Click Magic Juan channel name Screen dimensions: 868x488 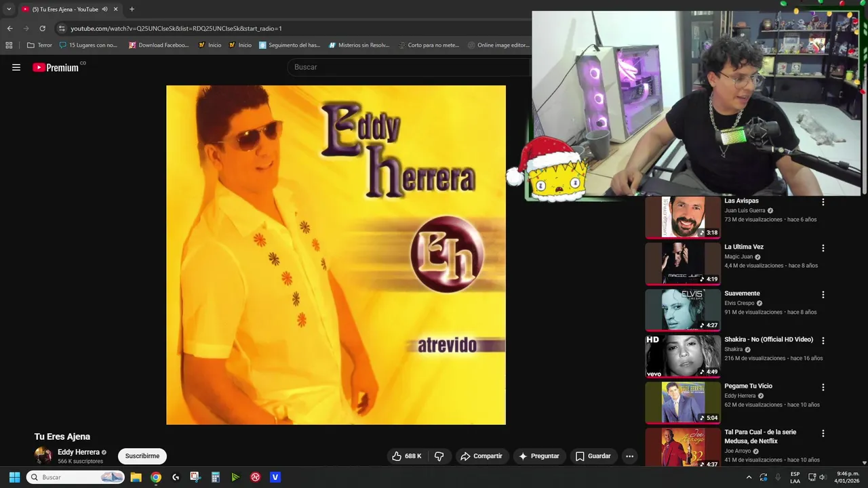738,257
